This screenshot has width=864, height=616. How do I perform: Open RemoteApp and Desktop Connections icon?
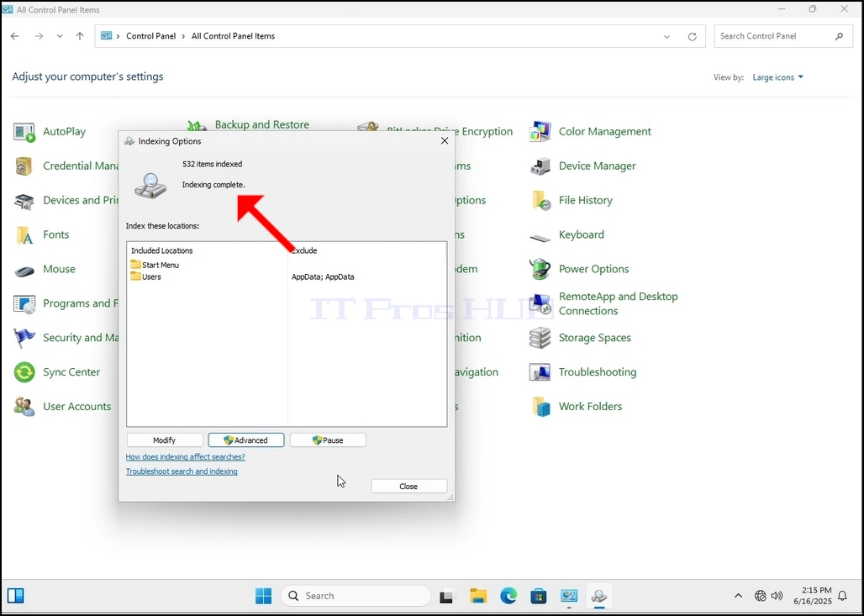coord(540,304)
